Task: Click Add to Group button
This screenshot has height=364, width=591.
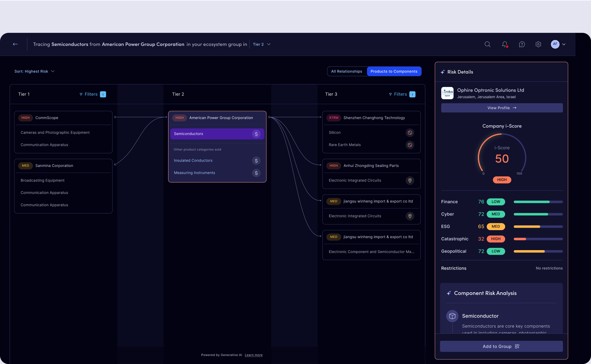Action: pos(501,346)
